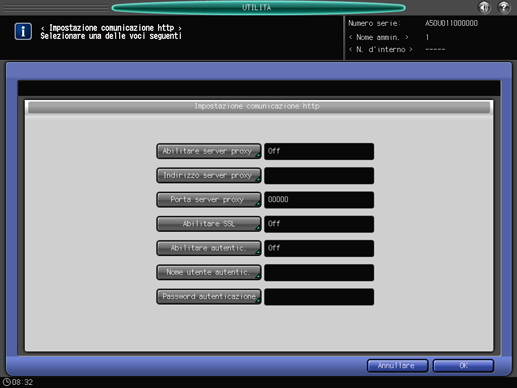This screenshot has width=517, height=388.
Task: Open the help question mark icon
Action: click(504, 7)
